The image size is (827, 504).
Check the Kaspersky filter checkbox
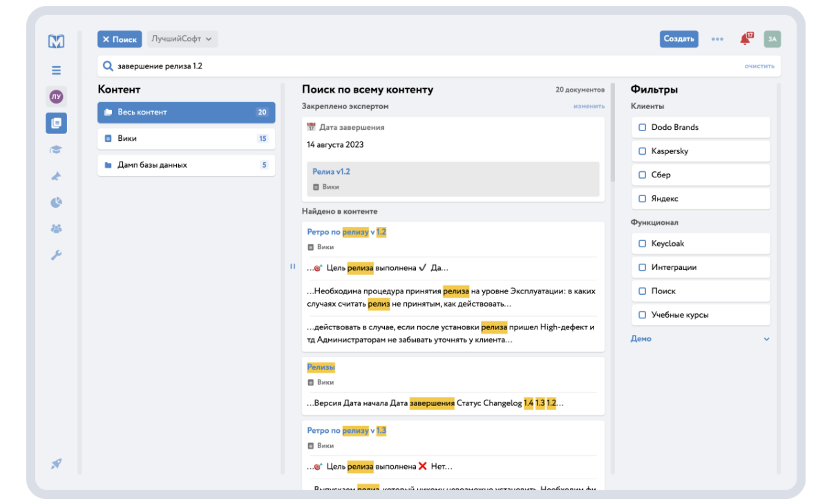[643, 151]
